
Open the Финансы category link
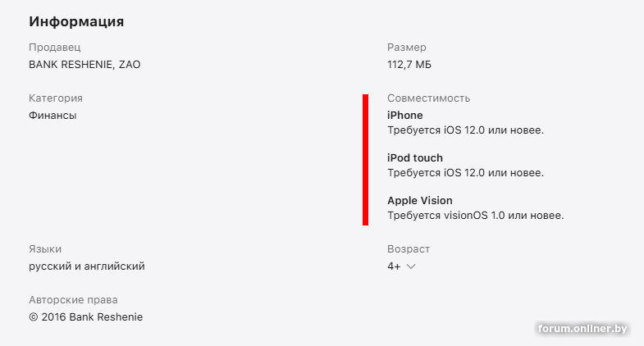pyautogui.click(x=53, y=116)
